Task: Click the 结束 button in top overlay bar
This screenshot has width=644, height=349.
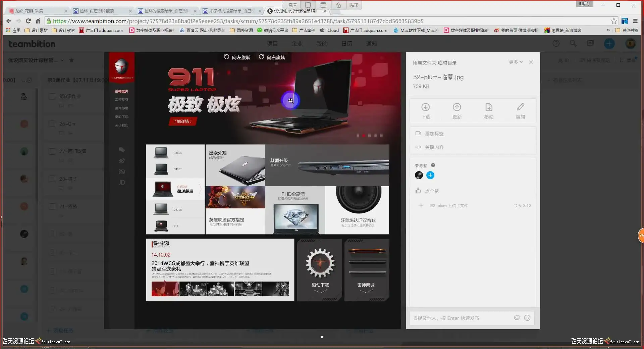Action: click(354, 5)
